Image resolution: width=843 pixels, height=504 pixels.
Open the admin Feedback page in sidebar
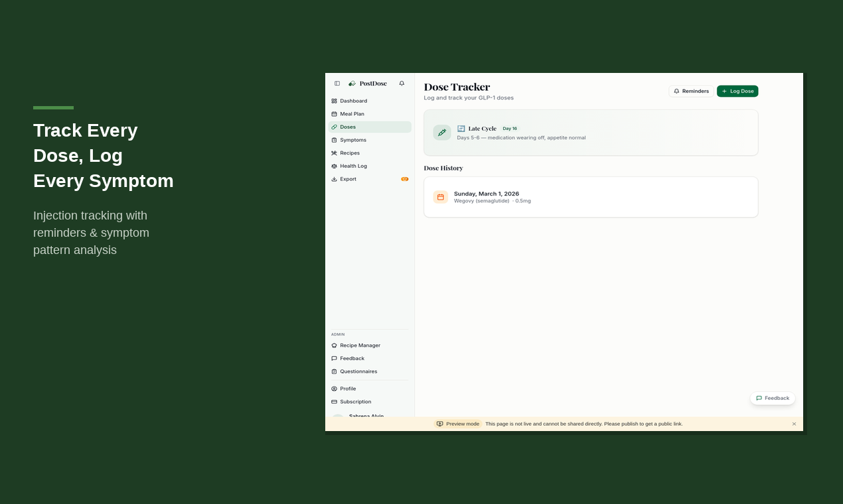[x=370, y=359]
